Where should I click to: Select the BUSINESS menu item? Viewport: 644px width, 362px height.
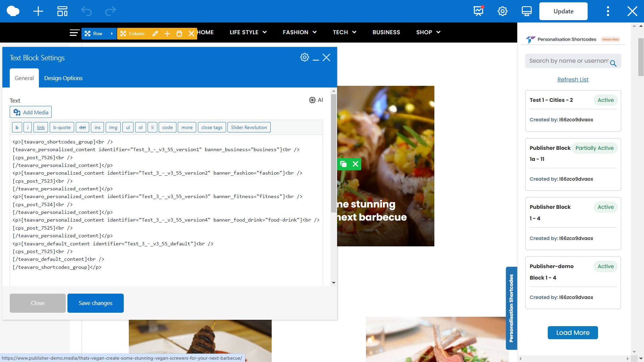tap(386, 32)
